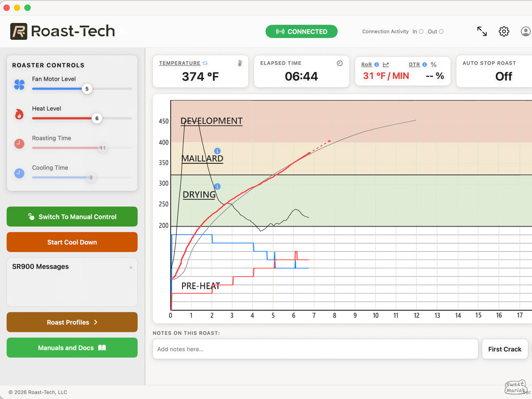This screenshot has width=532, height=399.
Task: Click the Connection Activity In indicator
Action: [x=421, y=31]
